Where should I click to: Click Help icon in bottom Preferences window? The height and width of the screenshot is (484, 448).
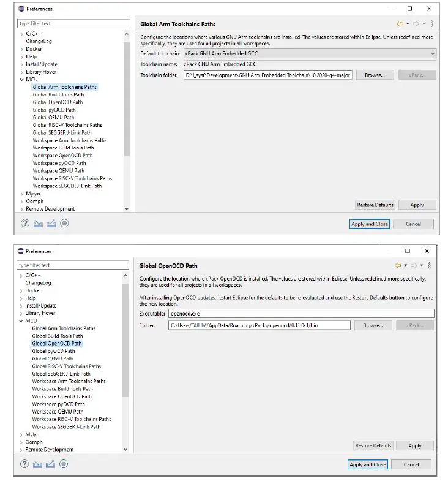[x=24, y=464]
